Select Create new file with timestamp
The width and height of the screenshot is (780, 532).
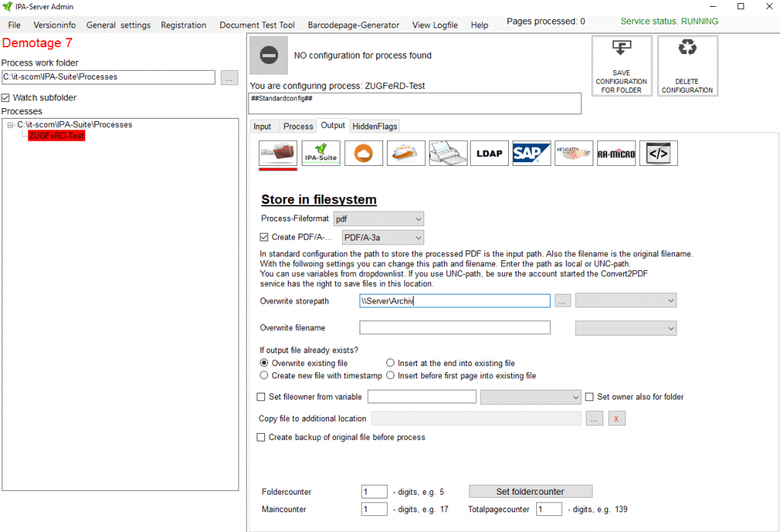pyautogui.click(x=264, y=376)
